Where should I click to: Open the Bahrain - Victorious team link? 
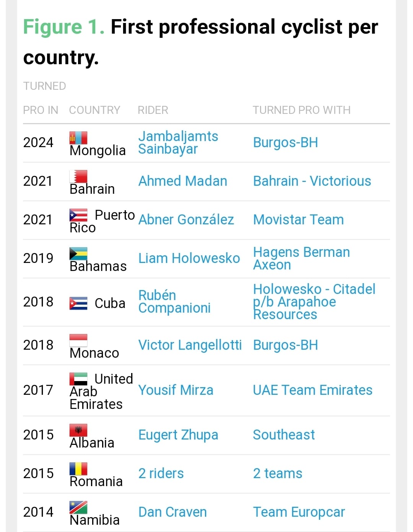pyautogui.click(x=312, y=181)
